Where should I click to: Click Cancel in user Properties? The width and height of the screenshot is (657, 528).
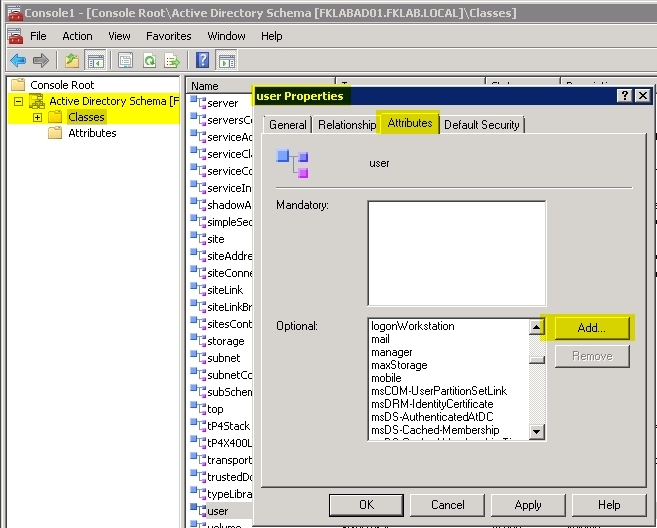click(x=447, y=505)
